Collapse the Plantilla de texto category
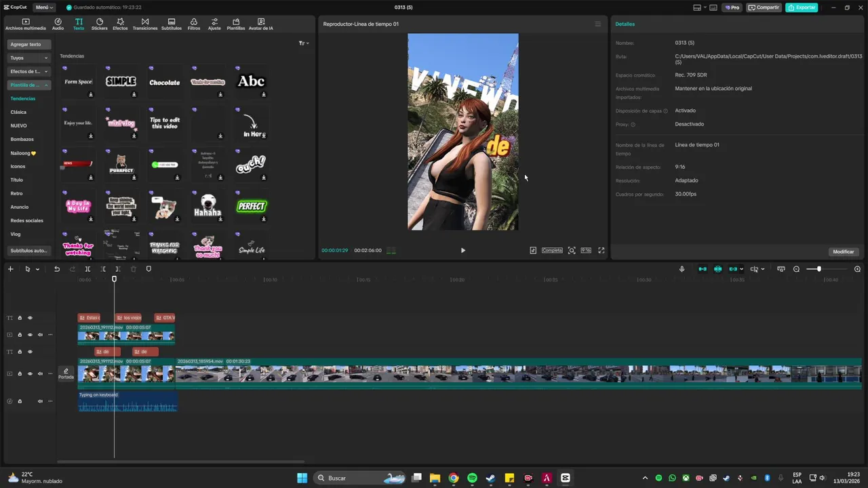Viewport: 868px width, 488px height. click(x=29, y=85)
